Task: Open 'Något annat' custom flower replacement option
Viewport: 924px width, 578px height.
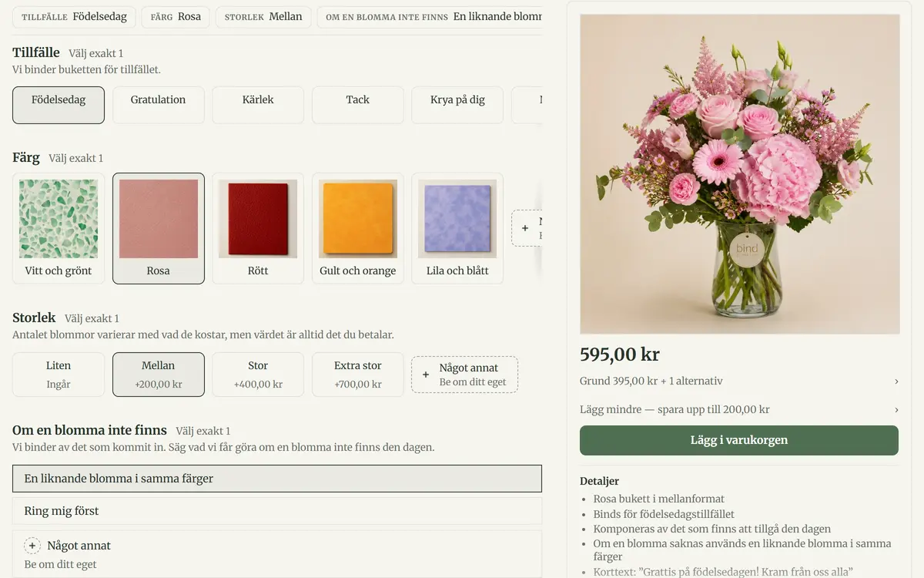Action: (x=277, y=554)
